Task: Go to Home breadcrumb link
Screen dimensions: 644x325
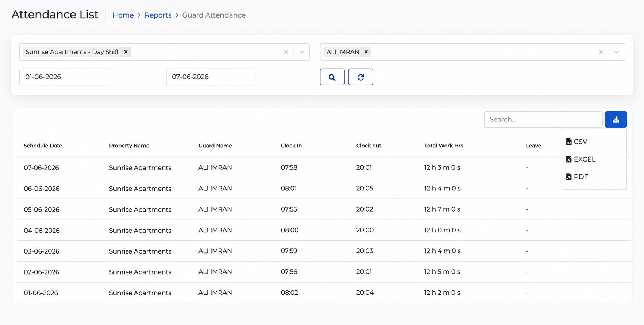Action: pos(123,15)
